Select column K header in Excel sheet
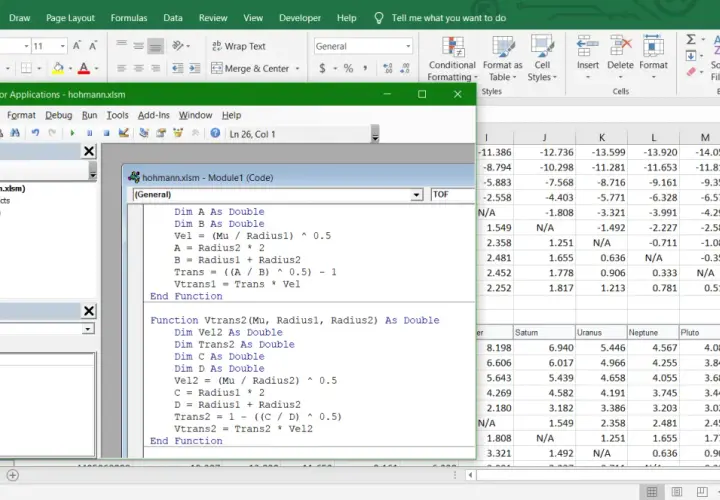 click(x=602, y=137)
